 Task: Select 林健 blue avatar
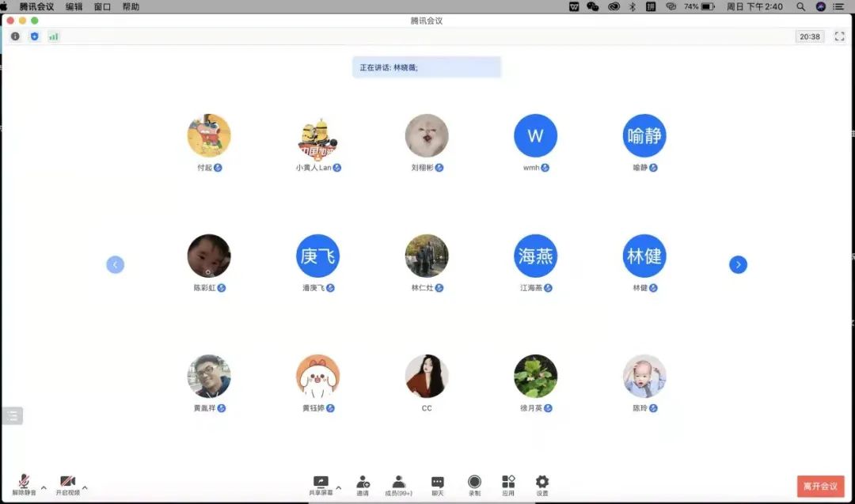coord(644,256)
